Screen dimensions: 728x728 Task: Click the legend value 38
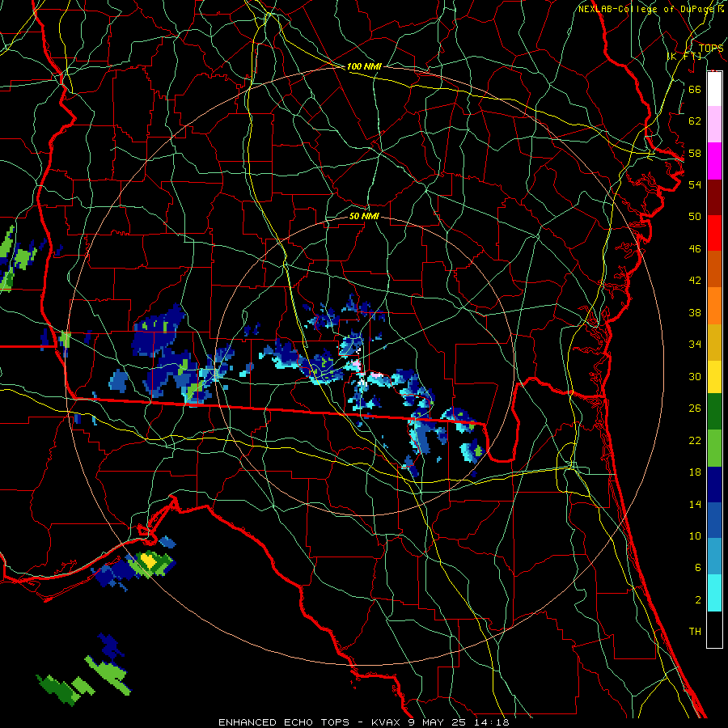pyautogui.click(x=695, y=313)
